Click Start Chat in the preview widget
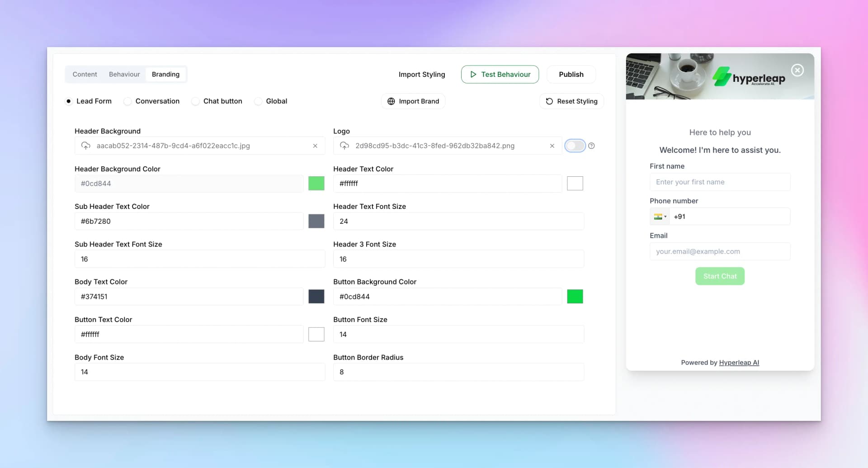 tap(720, 276)
